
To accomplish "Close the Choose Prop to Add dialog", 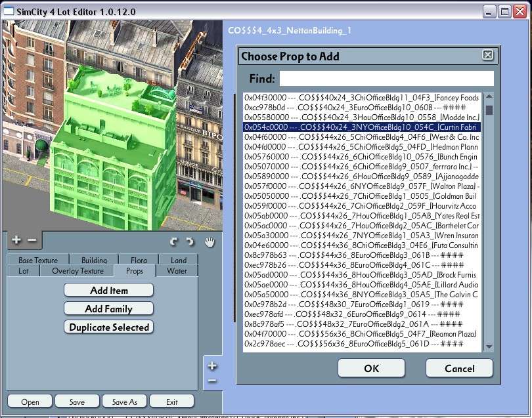I will click(487, 55).
